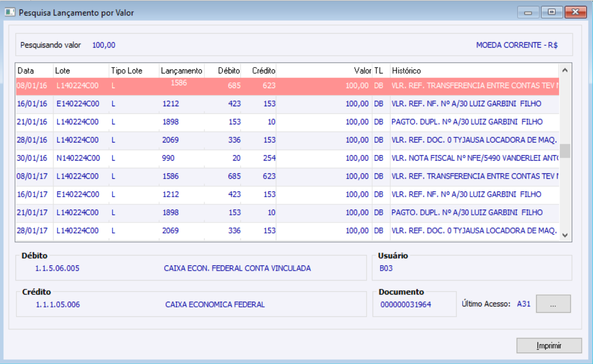Select the row dated 21/01/17
The height and width of the screenshot is (364, 593).
point(288,213)
